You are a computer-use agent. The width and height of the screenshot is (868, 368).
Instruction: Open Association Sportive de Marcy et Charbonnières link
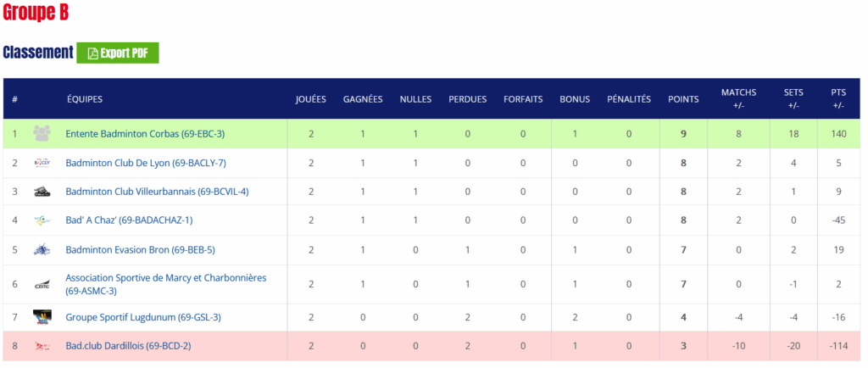pos(166,278)
